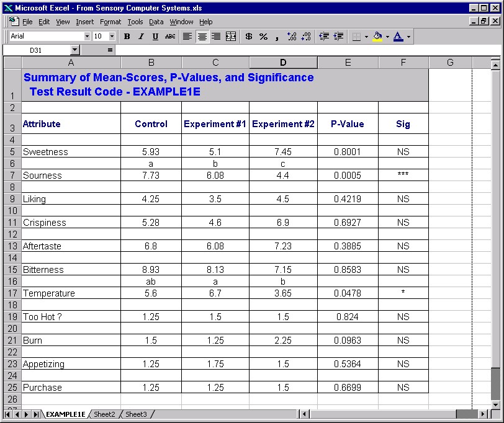Viewport: 504px width, 423px height.
Task: Toggle italic formatting
Action: (141, 37)
